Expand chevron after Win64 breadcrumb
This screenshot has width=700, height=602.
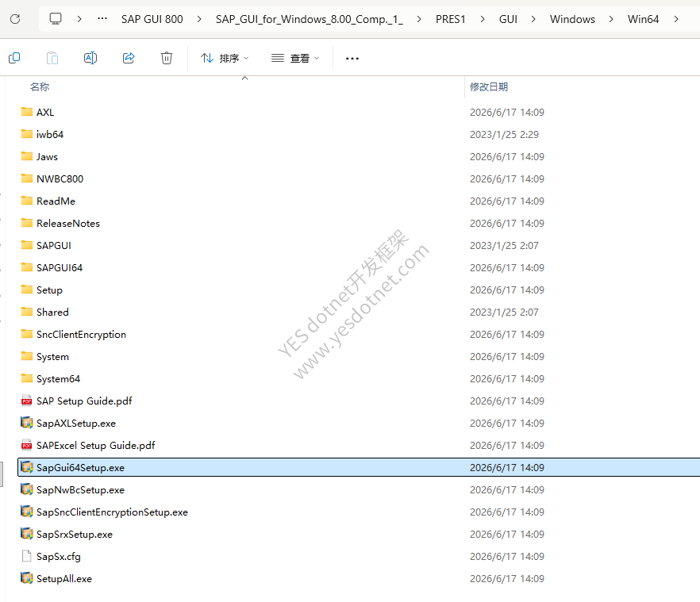click(x=676, y=19)
